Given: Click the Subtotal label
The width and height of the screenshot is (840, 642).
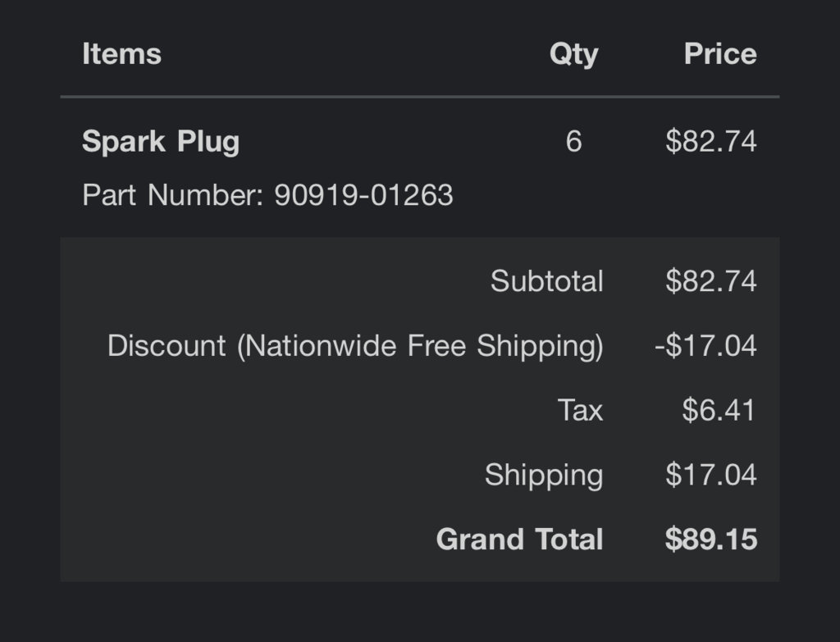Looking at the screenshot, I should [547, 281].
